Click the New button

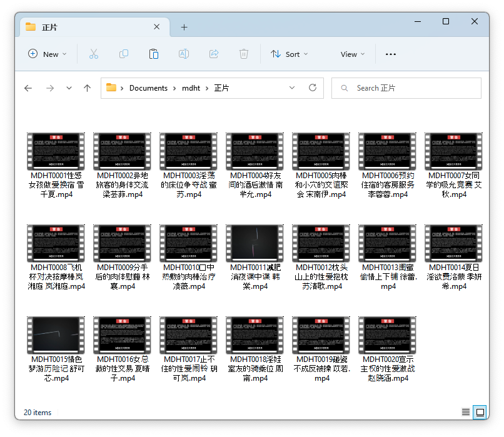tap(48, 54)
